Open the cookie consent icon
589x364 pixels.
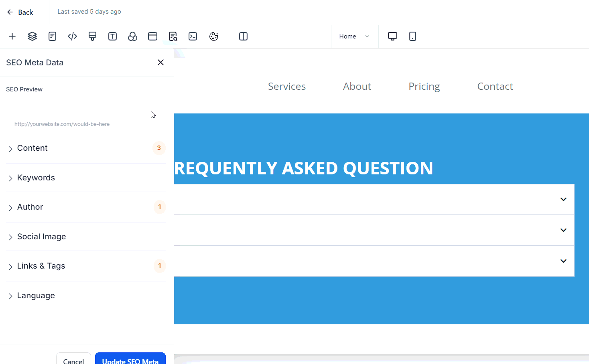click(x=214, y=36)
